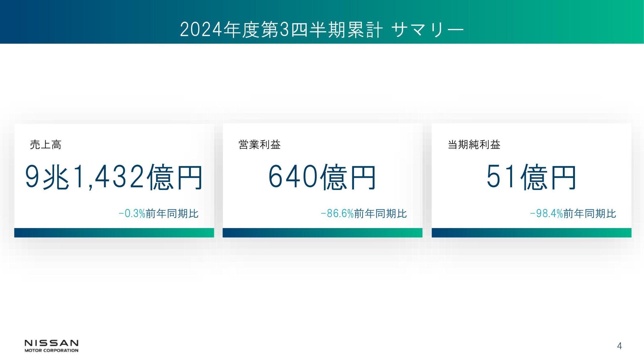Click the slide title 2024年度第3四半期累計 サマリー
The image size is (644, 362).
[x=322, y=30]
